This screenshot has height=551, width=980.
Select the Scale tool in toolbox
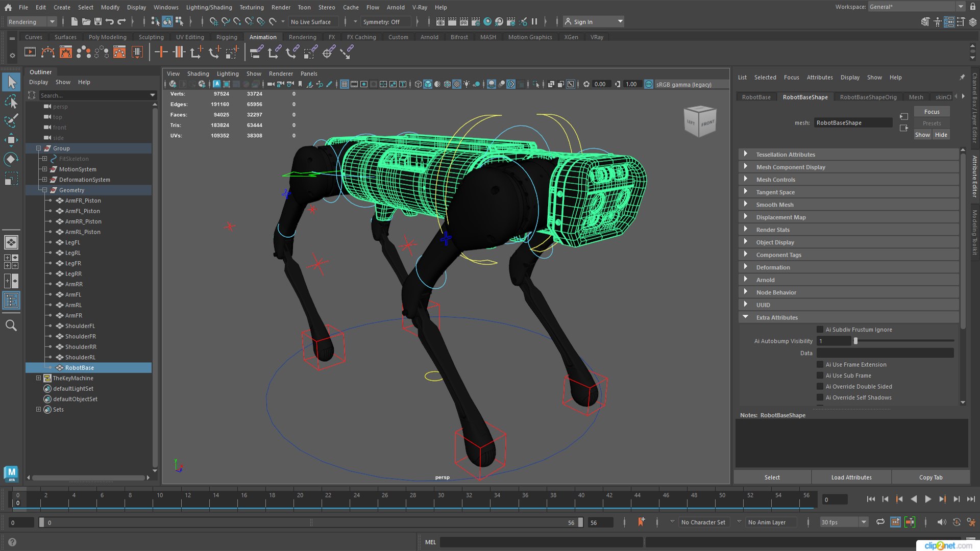click(x=11, y=179)
